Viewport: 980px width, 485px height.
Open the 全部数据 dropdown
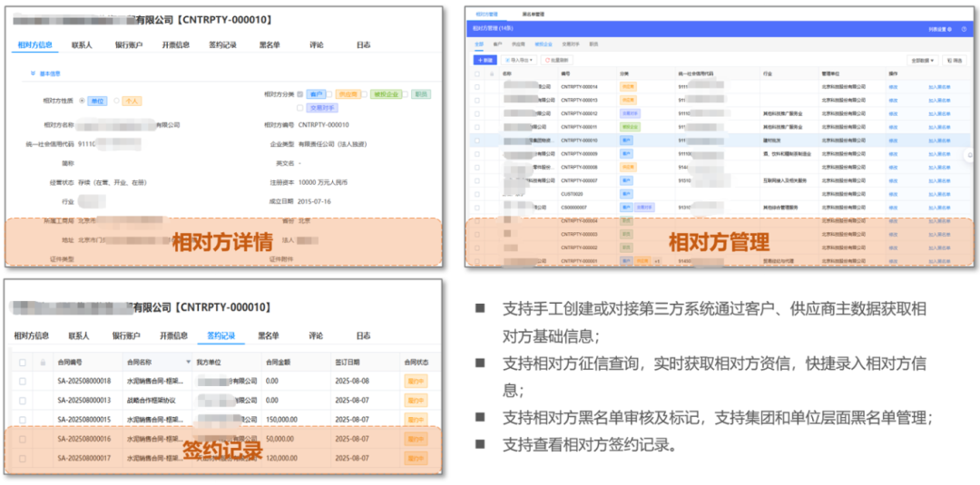coord(924,60)
